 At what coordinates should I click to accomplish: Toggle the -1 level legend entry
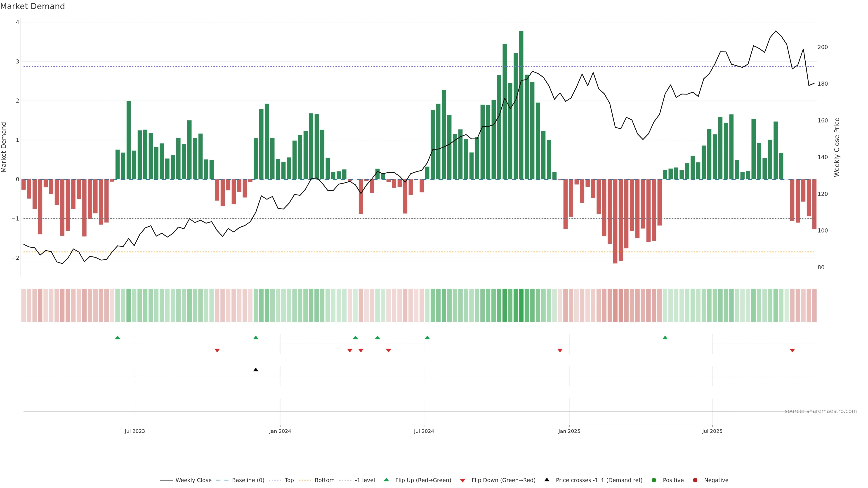click(365, 480)
